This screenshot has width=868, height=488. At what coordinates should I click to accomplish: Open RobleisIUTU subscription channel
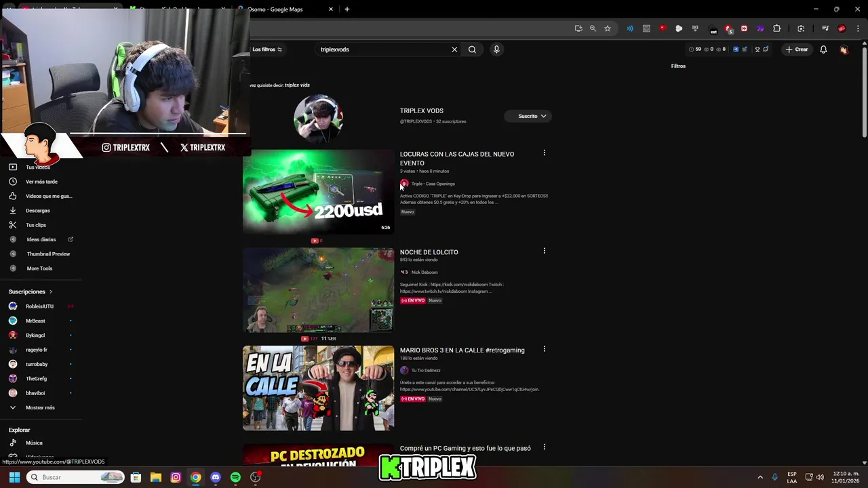(x=41, y=306)
